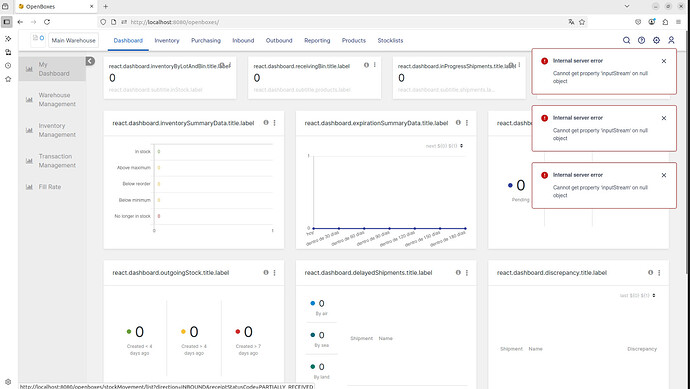Select Warehouse Management dashboard
Screen dimensions: 690x389
pos(52,99)
